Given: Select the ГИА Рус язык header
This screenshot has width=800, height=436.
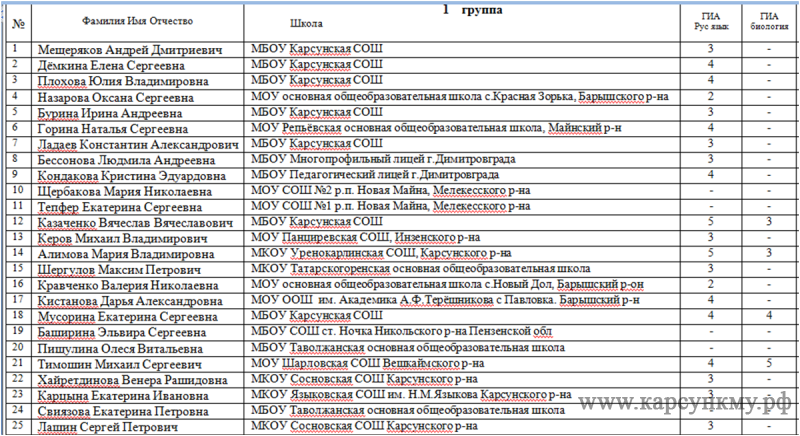Looking at the screenshot, I should pyautogui.click(x=711, y=21).
